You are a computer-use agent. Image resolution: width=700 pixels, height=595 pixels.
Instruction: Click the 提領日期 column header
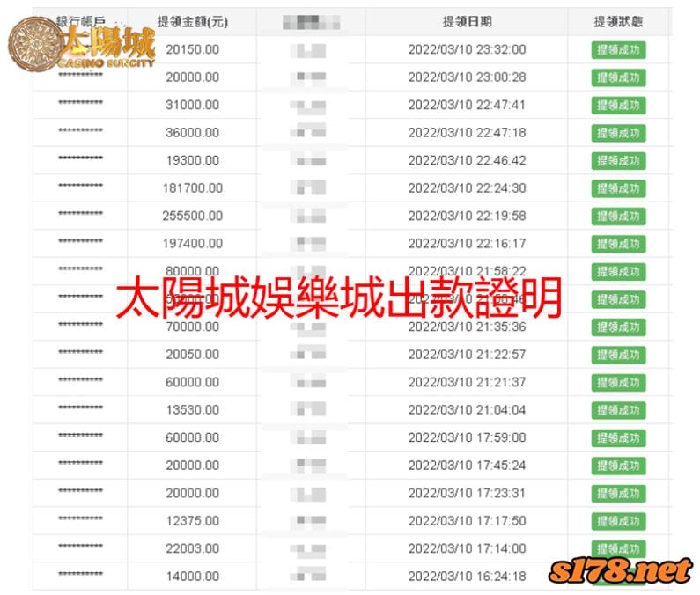(467, 21)
